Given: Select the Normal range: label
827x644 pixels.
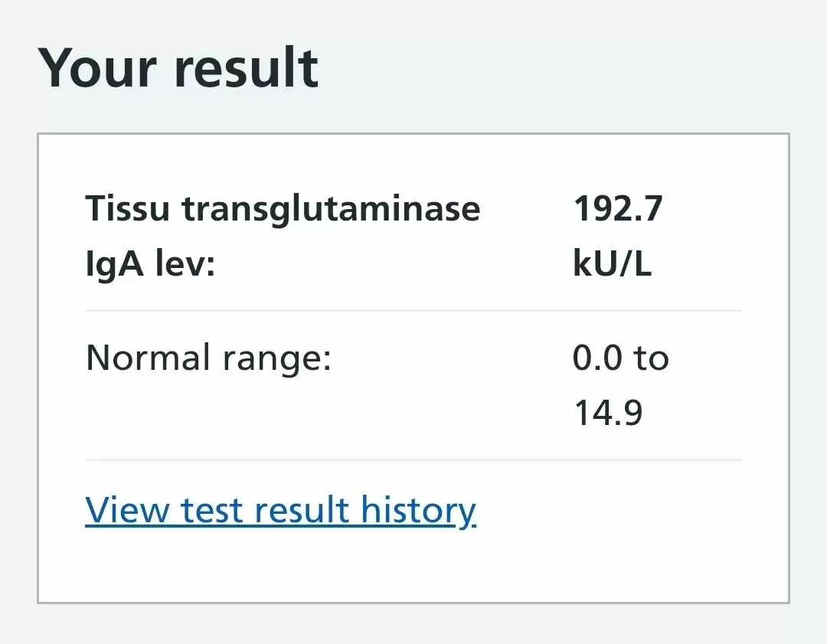Looking at the screenshot, I should tap(208, 358).
